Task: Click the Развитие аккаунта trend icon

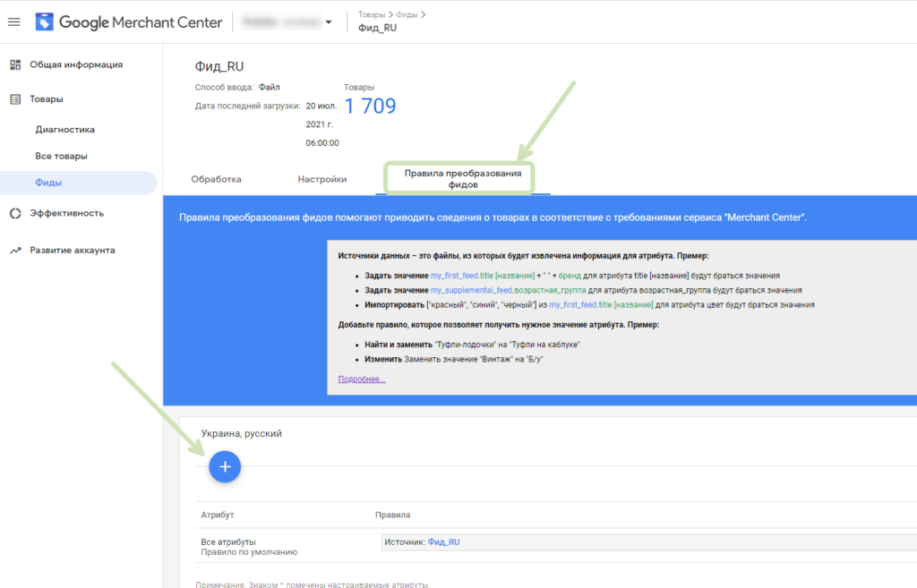Action: [x=15, y=251]
